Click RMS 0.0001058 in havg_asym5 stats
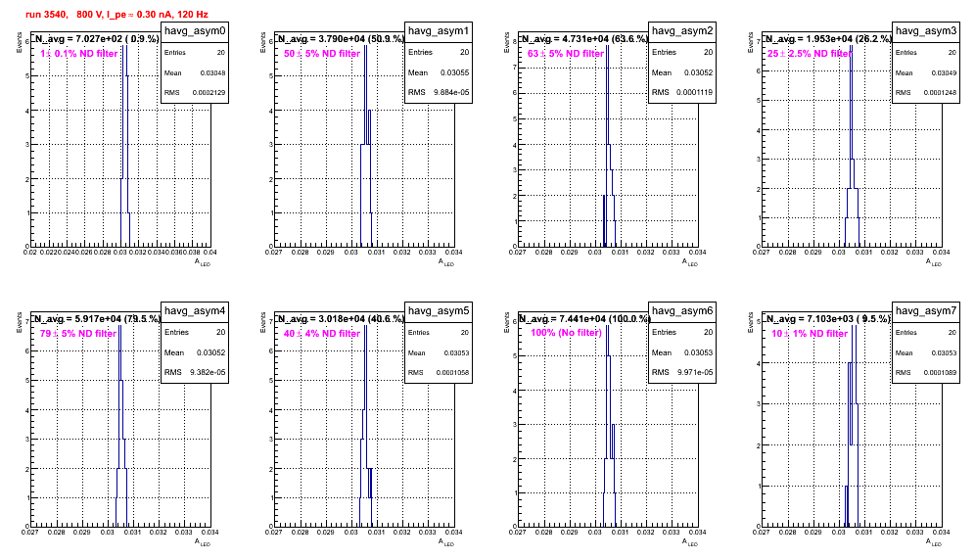The height and width of the screenshot is (560, 975). coord(439,372)
